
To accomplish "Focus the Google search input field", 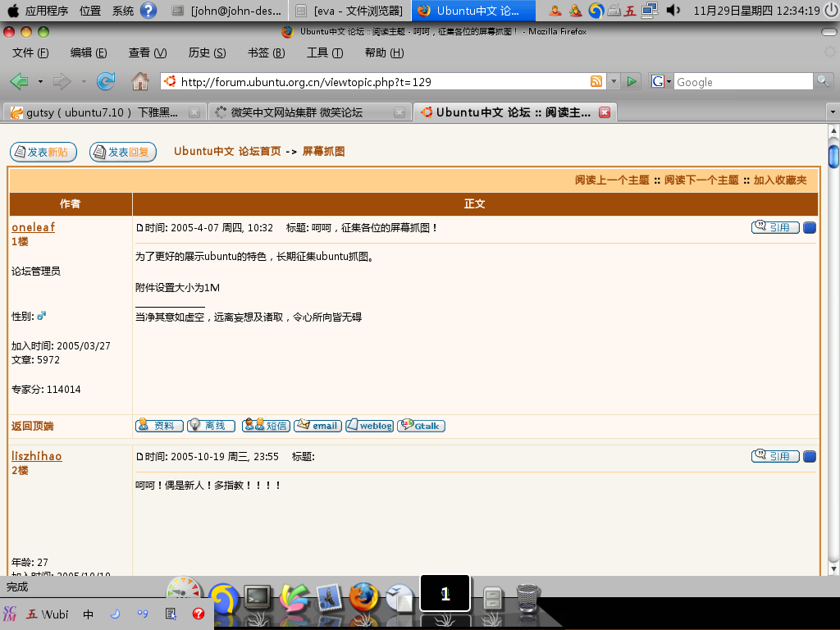I will tap(743, 81).
